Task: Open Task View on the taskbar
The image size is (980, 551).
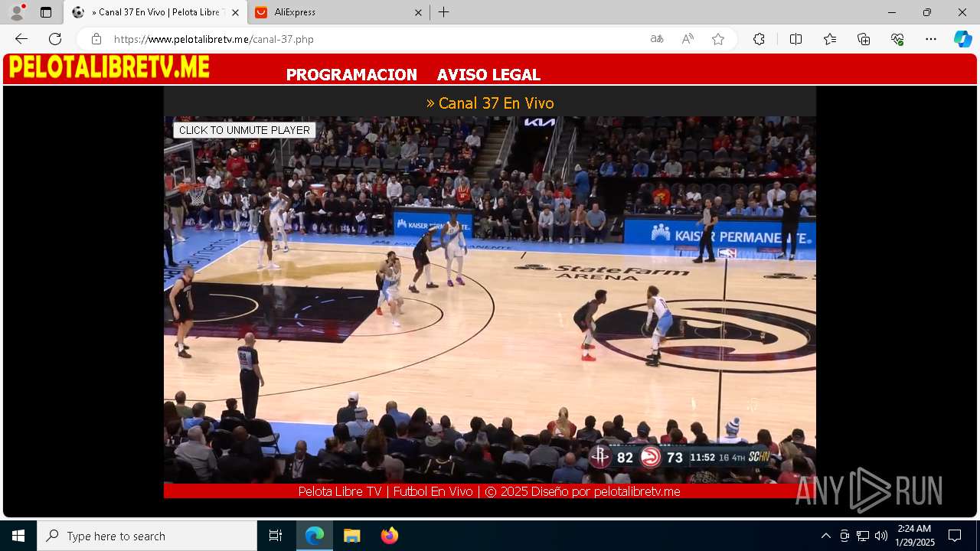Action: [276, 536]
